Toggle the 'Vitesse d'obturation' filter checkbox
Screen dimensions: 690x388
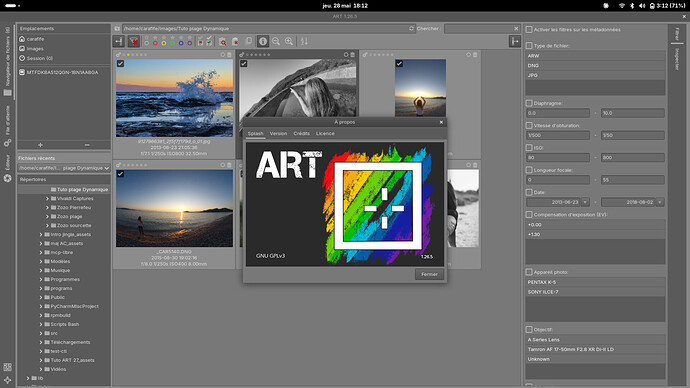coord(529,125)
